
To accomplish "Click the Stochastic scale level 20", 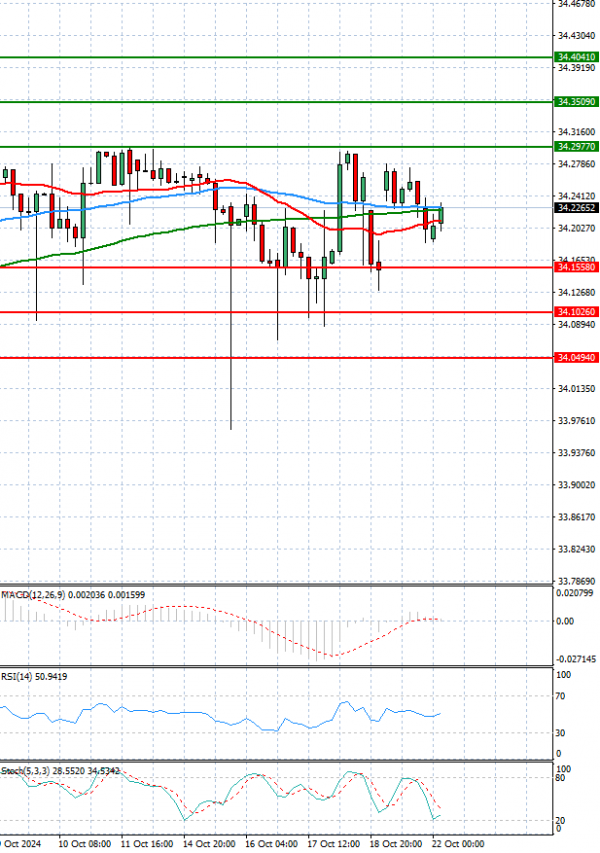I will coord(561,820).
